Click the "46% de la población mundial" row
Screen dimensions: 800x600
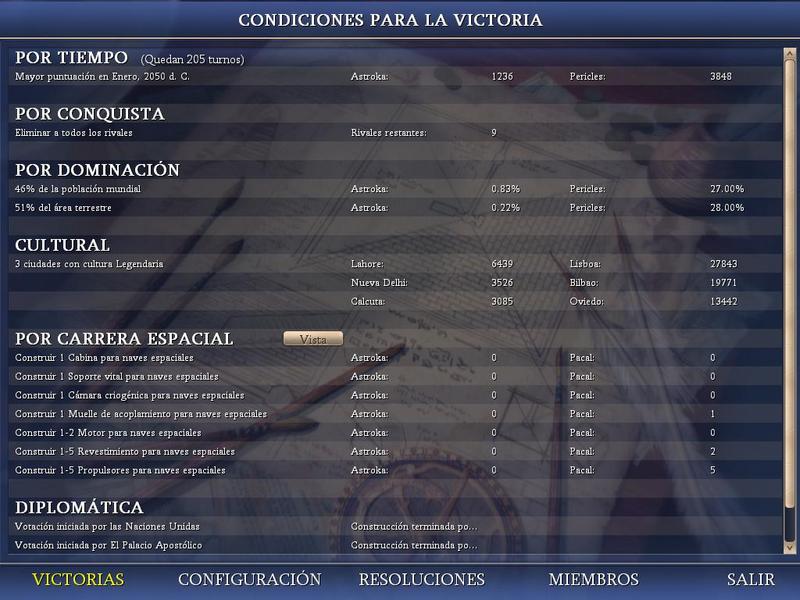[77, 188]
